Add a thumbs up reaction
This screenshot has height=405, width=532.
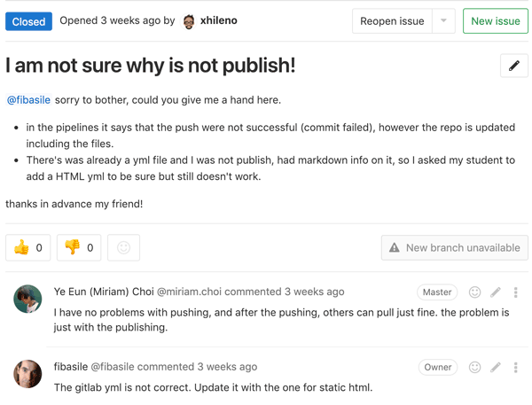coord(27,247)
